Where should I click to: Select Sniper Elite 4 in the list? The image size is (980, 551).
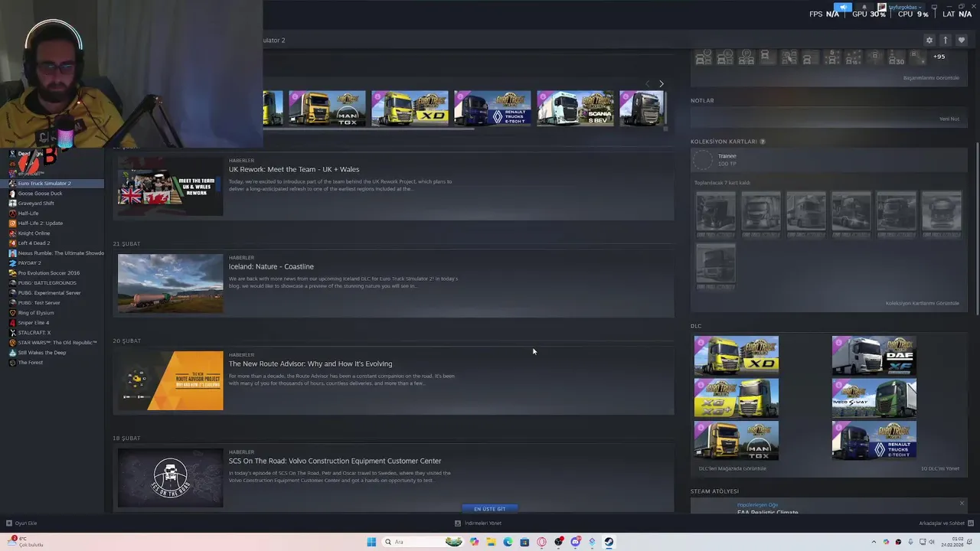pyautogui.click(x=33, y=323)
